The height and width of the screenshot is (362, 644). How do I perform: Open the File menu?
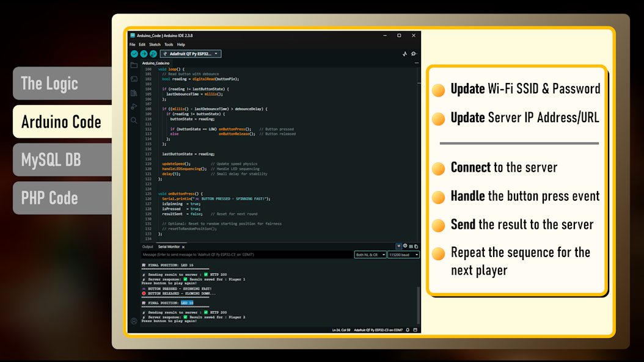[x=132, y=45]
